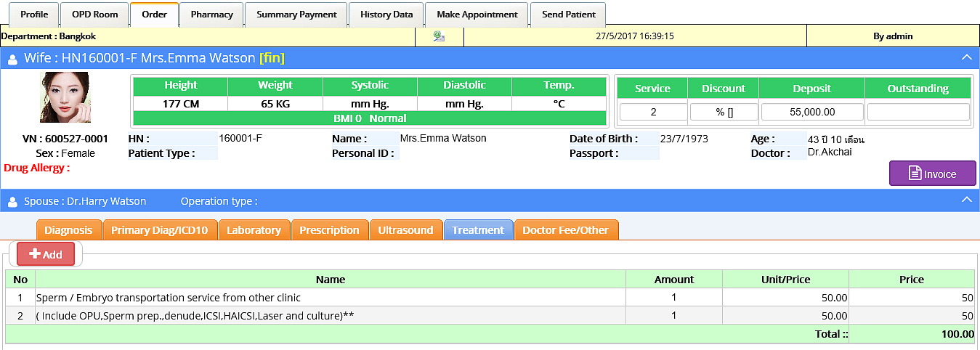
Task: Switch to the Profile tab
Action: pyautogui.click(x=33, y=15)
